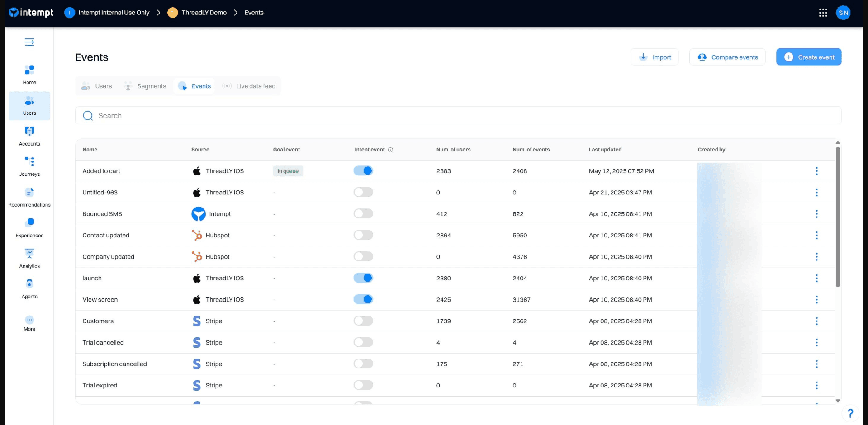Click the Compare events button
The height and width of the screenshot is (425, 868).
tap(727, 57)
